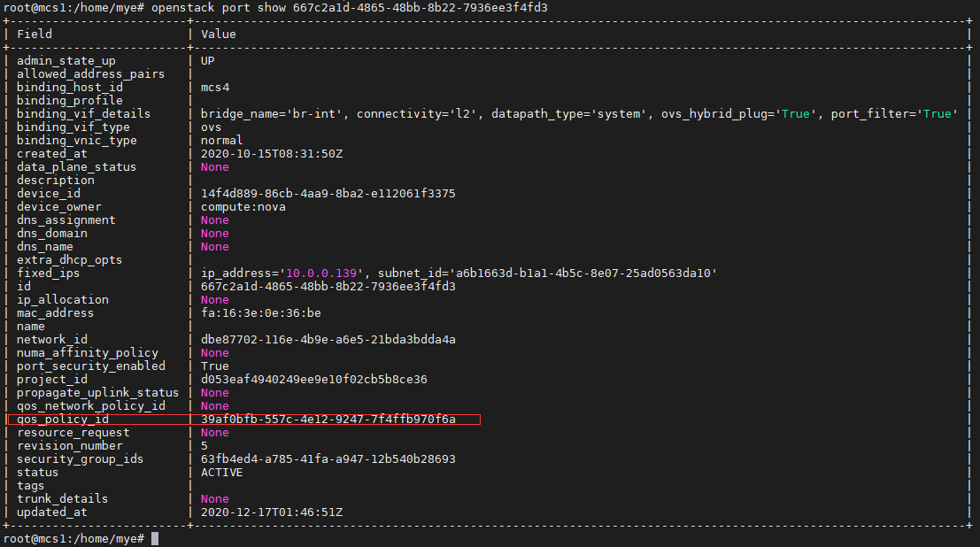This screenshot has width=980, height=547.
Task: Click the revision_number value 5
Action: [204, 445]
